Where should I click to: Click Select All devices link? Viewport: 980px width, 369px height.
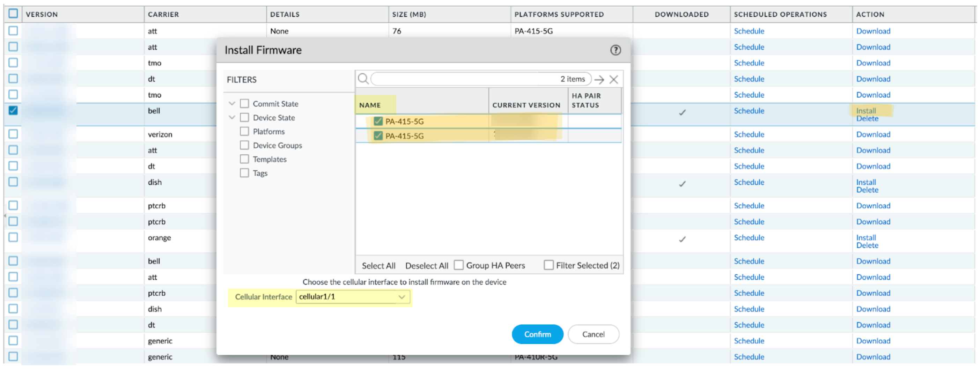pyautogui.click(x=378, y=266)
